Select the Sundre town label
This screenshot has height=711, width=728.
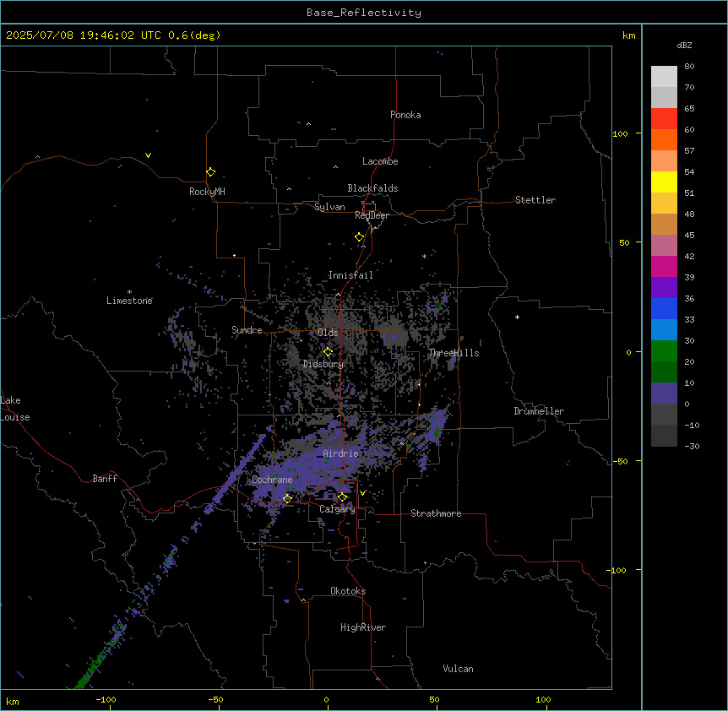(x=247, y=330)
